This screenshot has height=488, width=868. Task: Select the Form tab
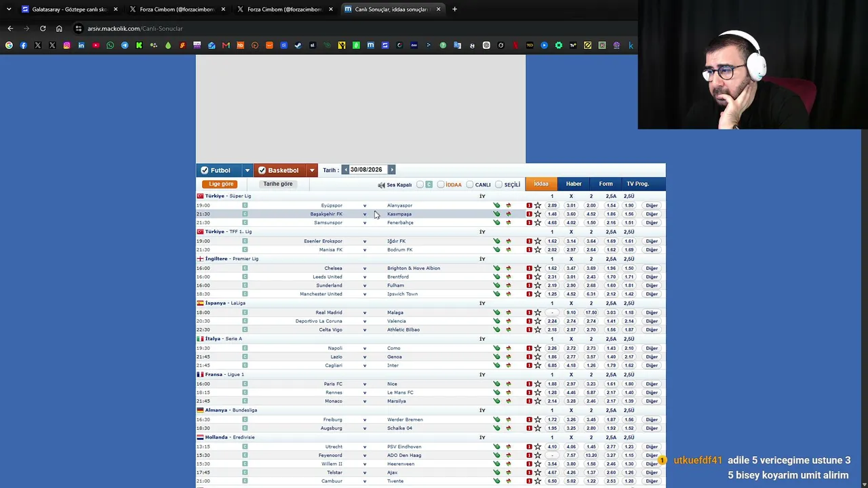click(x=606, y=184)
